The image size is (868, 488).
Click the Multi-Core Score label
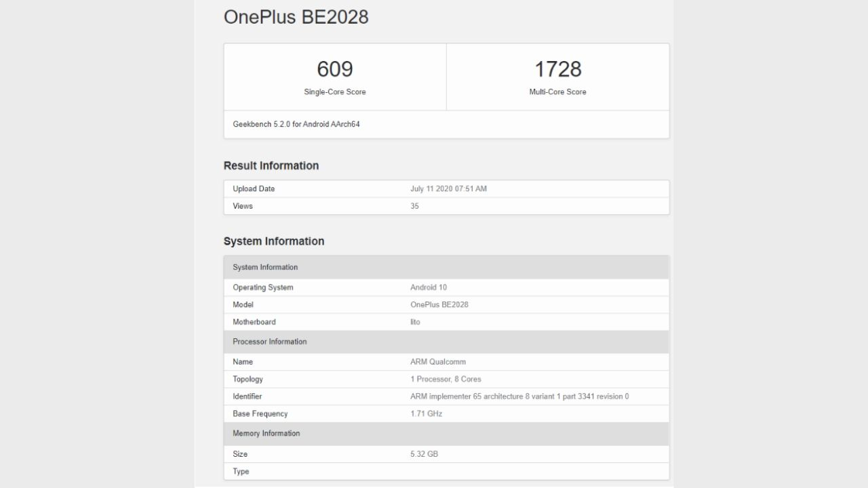pyautogui.click(x=557, y=92)
